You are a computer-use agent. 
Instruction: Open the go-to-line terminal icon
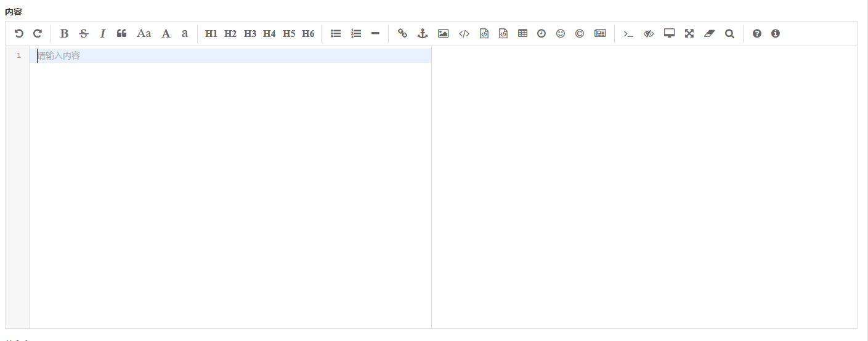point(628,34)
